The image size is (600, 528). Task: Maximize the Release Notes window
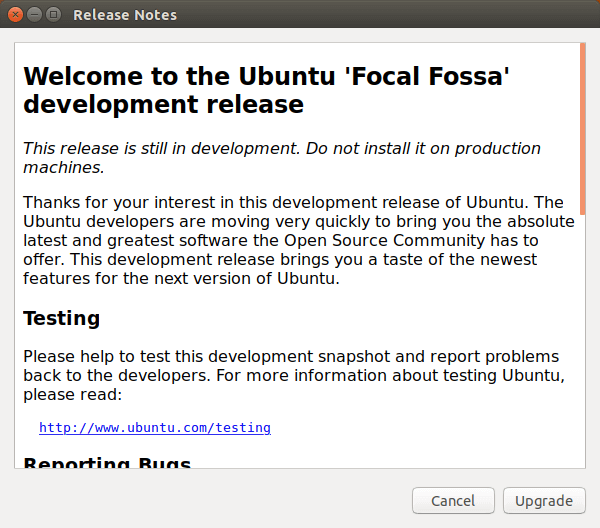[x=53, y=15]
